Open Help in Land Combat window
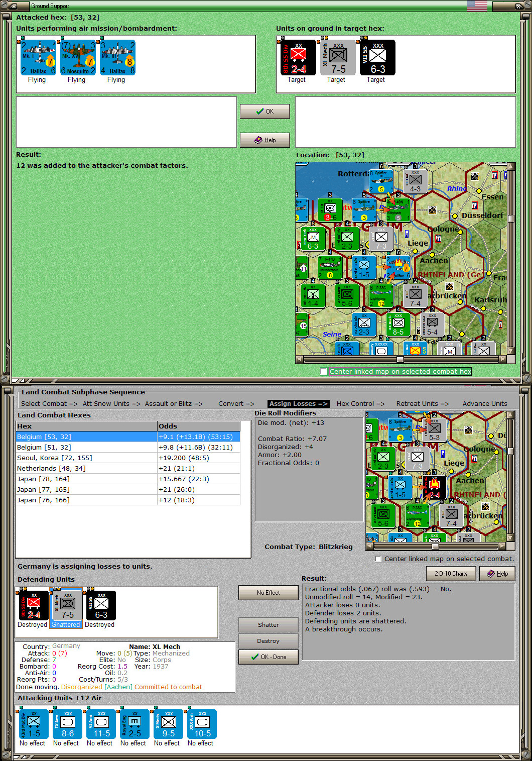This screenshot has height=761, width=532. coord(497,574)
